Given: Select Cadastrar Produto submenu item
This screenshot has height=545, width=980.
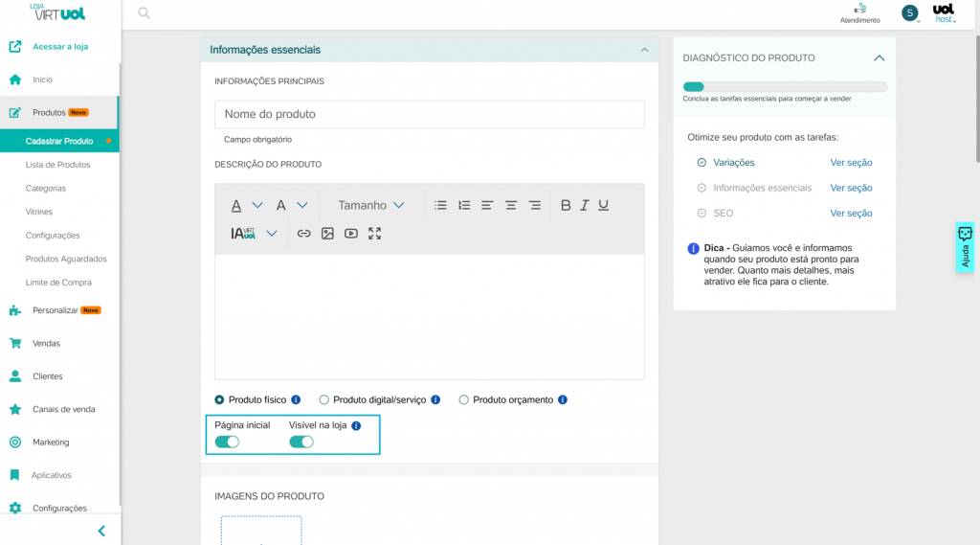Looking at the screenshot, I should click(59, 141).
